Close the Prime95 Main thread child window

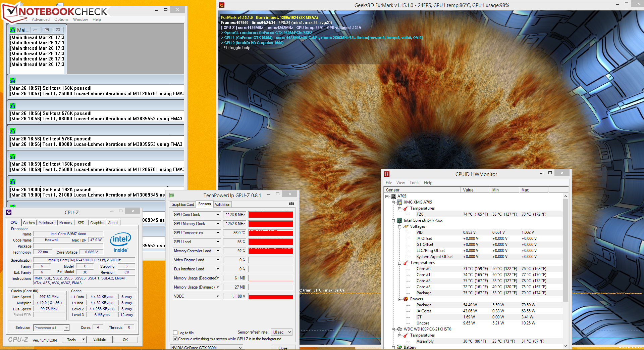58,30
